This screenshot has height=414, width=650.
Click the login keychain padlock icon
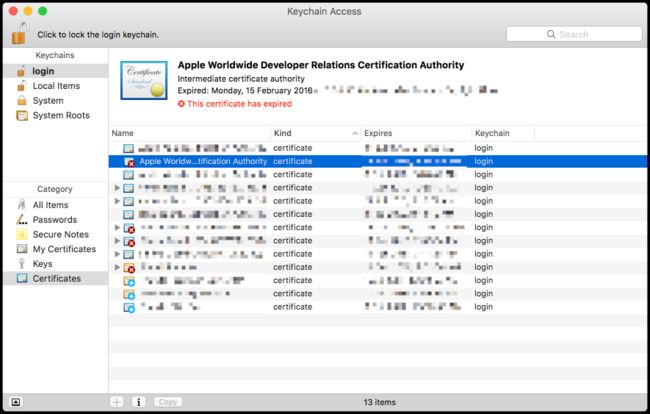[22, 71]
